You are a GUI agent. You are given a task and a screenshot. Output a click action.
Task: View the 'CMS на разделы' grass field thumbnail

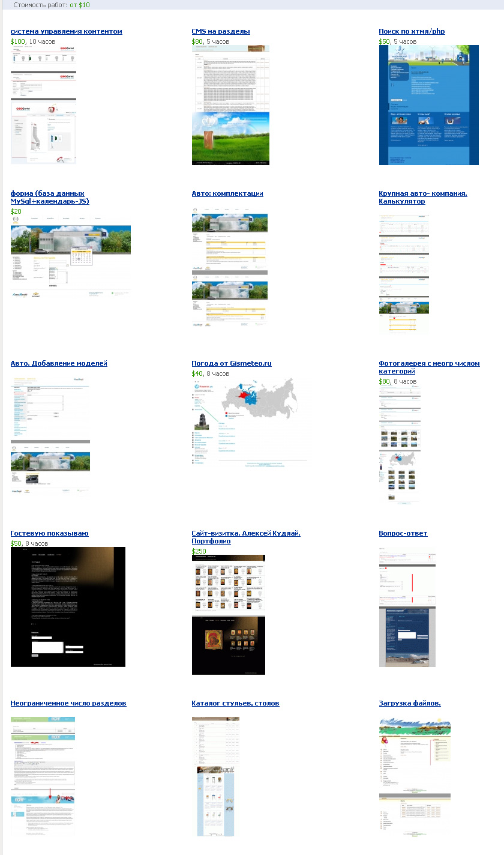[x=230, y=104]
